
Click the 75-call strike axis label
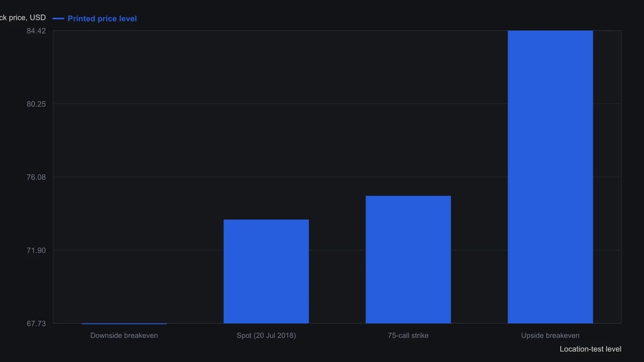click(408, 335)
